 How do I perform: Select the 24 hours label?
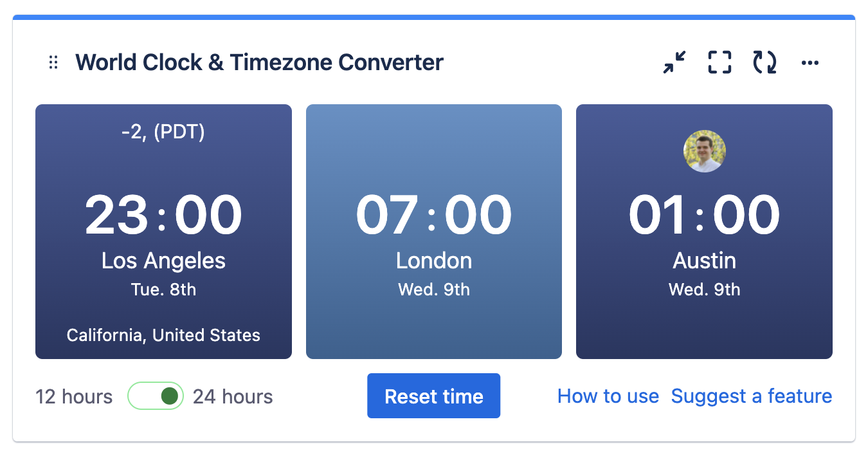point(233,396)
